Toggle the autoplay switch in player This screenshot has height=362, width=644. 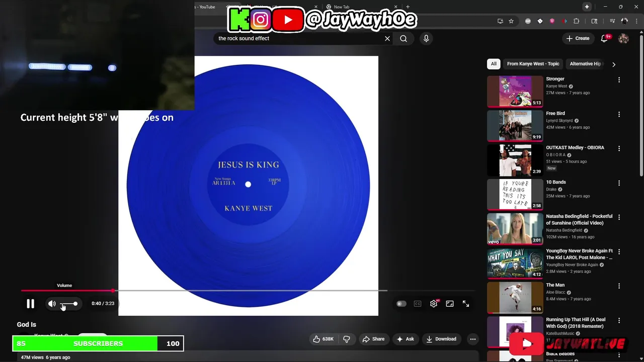tap(401, 304)
